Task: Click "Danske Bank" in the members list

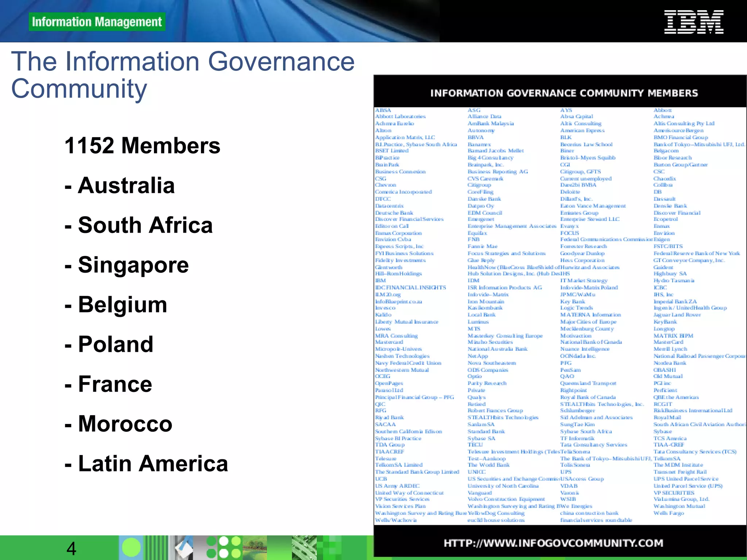Action: (x=484, y=199)
